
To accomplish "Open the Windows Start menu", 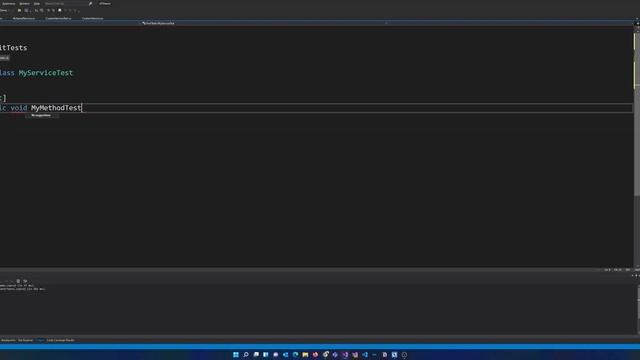I will (x=236, y=355).
